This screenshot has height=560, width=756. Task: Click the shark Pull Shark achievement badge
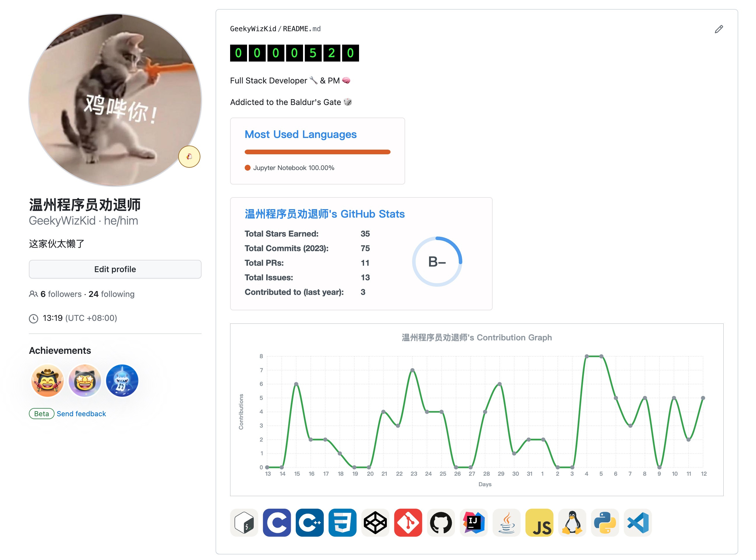point(122,380)
